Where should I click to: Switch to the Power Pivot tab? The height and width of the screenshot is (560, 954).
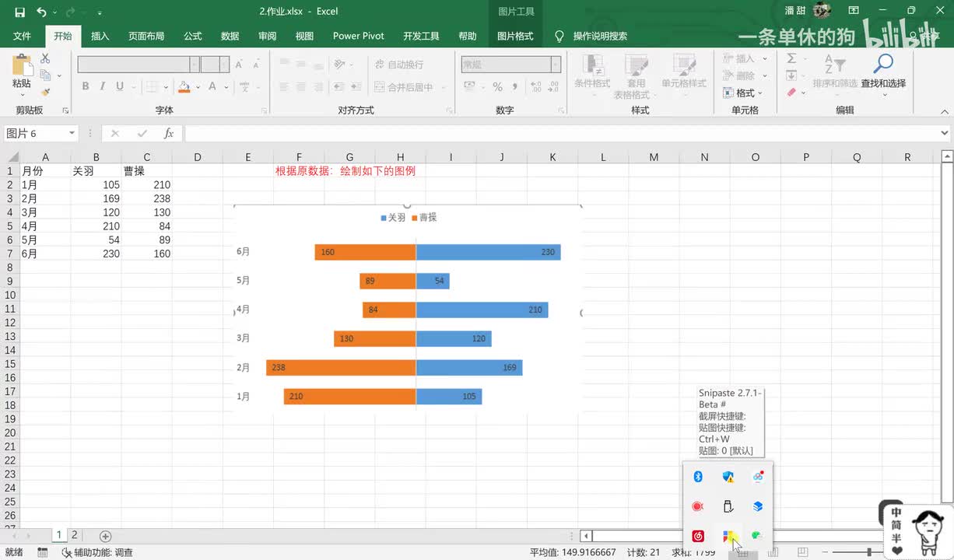[359, 36]
